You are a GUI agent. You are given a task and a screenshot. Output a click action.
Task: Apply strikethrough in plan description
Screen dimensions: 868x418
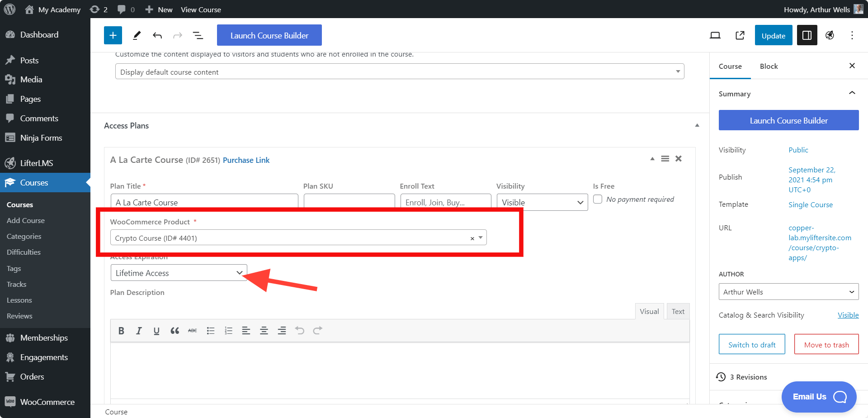(193, 331)
